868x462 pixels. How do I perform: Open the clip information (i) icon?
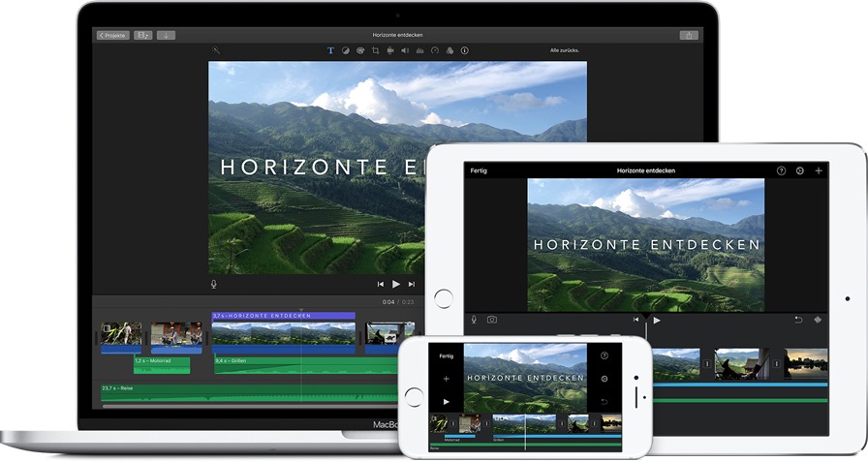(x=464, y=50)
